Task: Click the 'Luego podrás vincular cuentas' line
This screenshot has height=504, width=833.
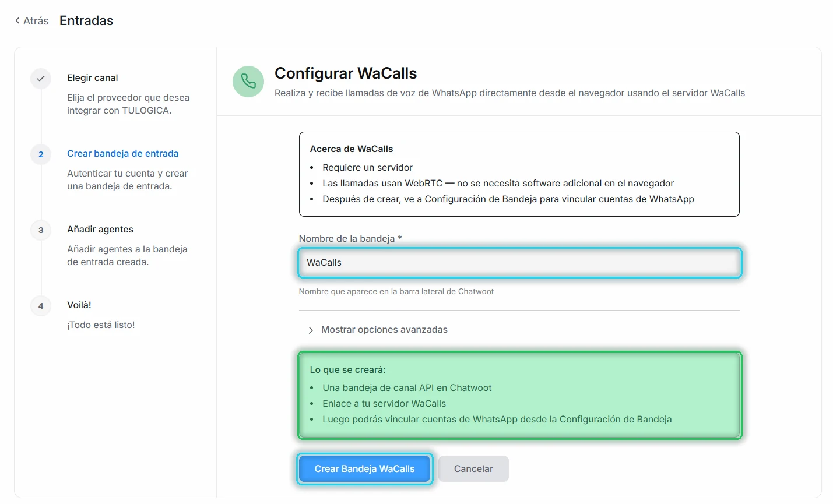Action: [497, 420]
